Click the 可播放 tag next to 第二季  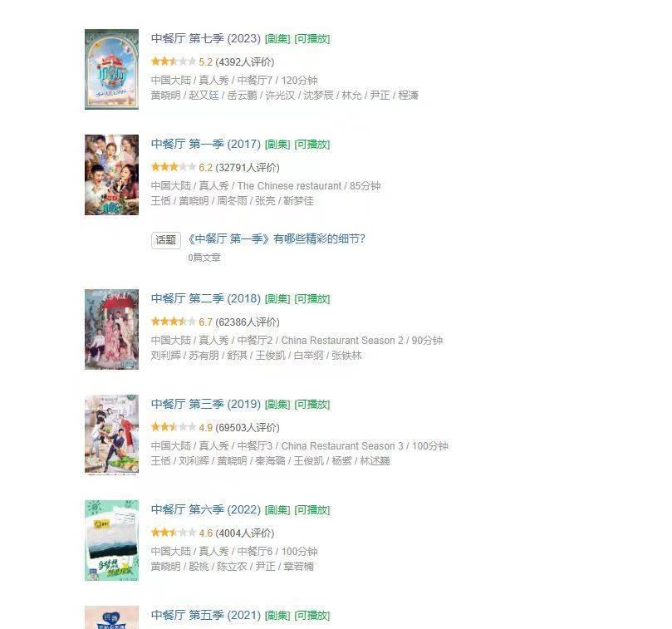(312, 299)
